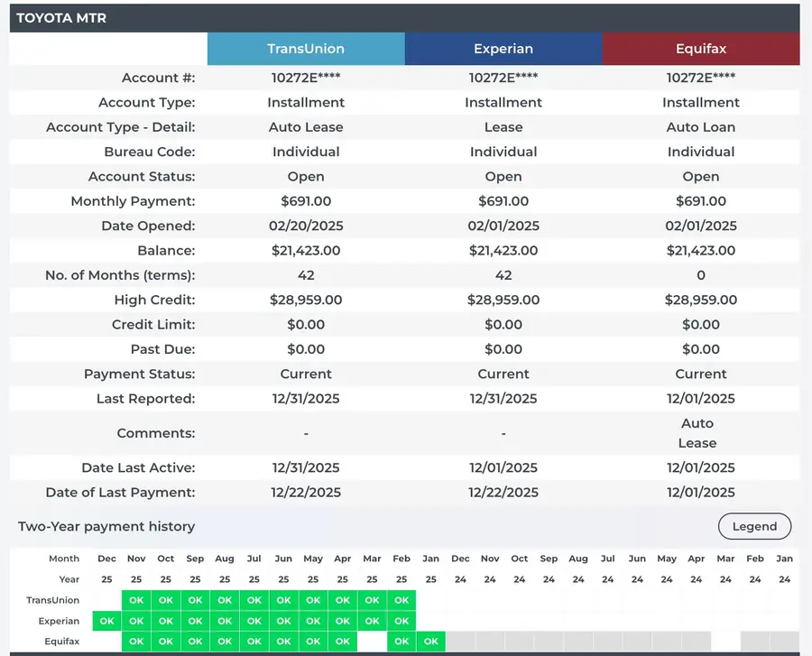Image resolution: width=812 pixels, height=656 pixels.
Task: Click Experian Dec 25 OK cell
Action: tap(106, 621)
